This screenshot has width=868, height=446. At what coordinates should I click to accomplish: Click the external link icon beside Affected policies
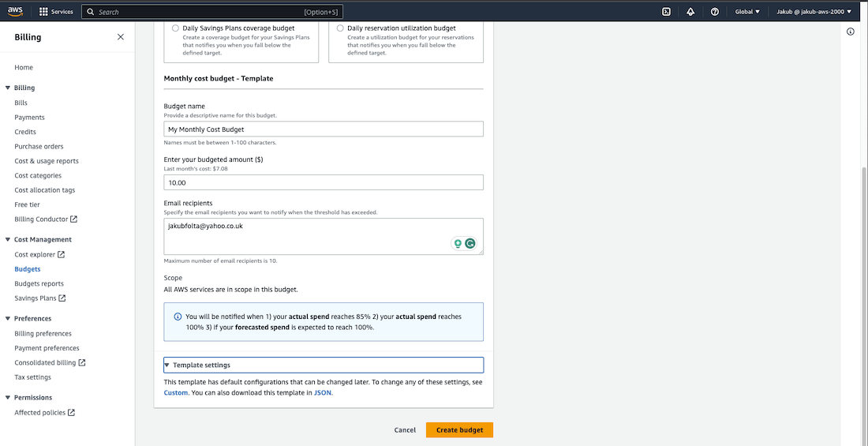click(71, 413)
